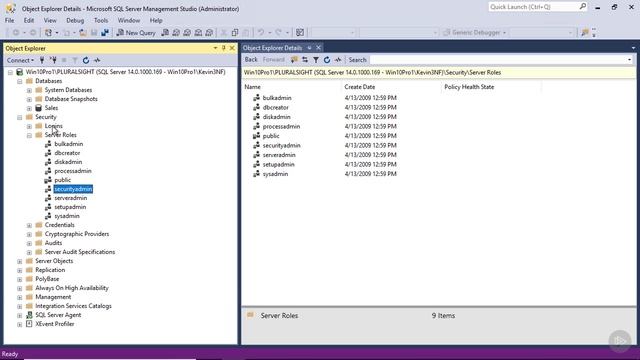Click the Up folder icon in Details toolbar
Viewport: 640px width, 360px height.
(294, 60)
